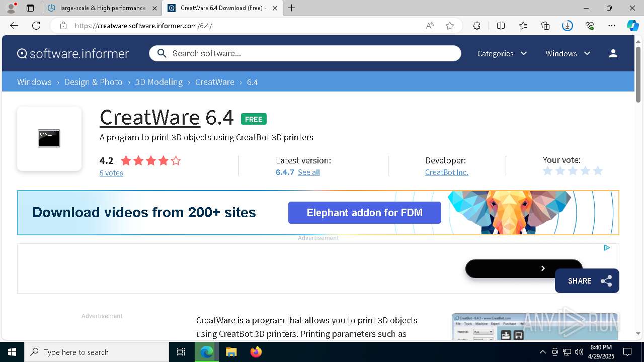The image size is (644, 362).
Task: Open the Windows Start button
Action: click(x=12, y=352)
